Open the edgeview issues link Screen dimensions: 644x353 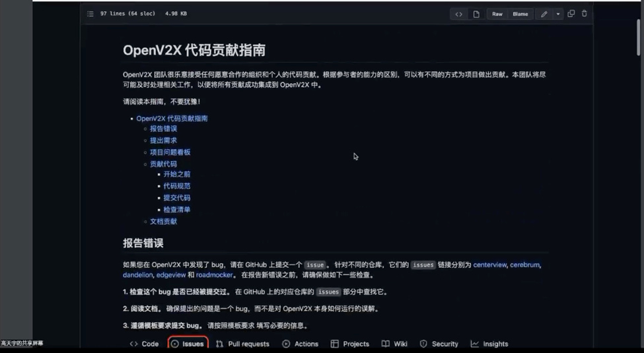(171, 275)
